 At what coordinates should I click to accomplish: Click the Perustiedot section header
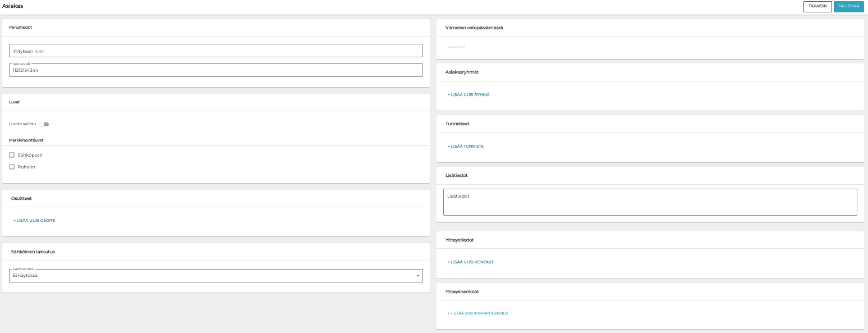coord(21,27)
